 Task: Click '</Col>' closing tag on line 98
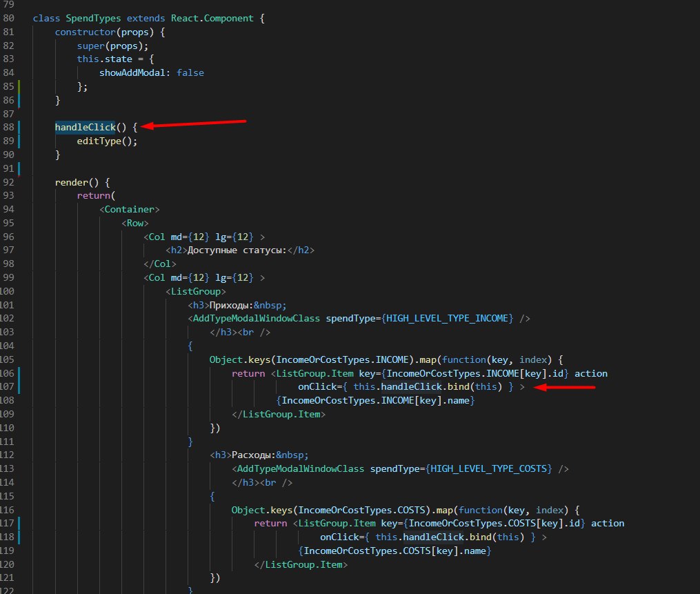point(160,264)
